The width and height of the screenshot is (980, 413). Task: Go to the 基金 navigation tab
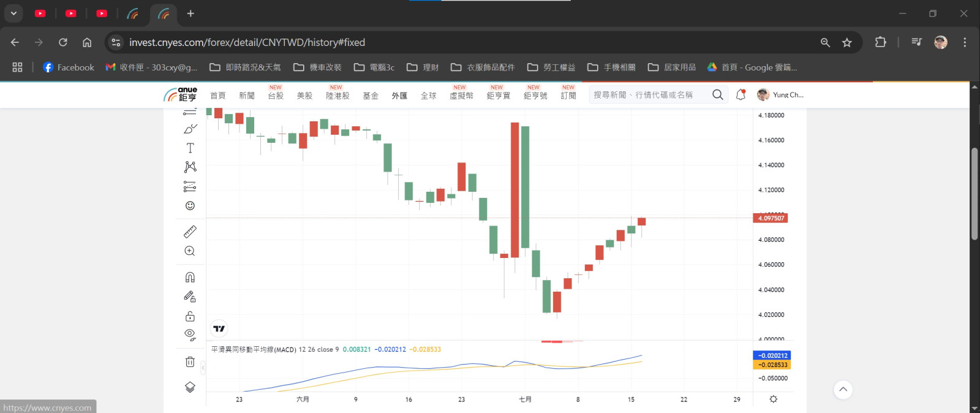[x=371, y=96]
